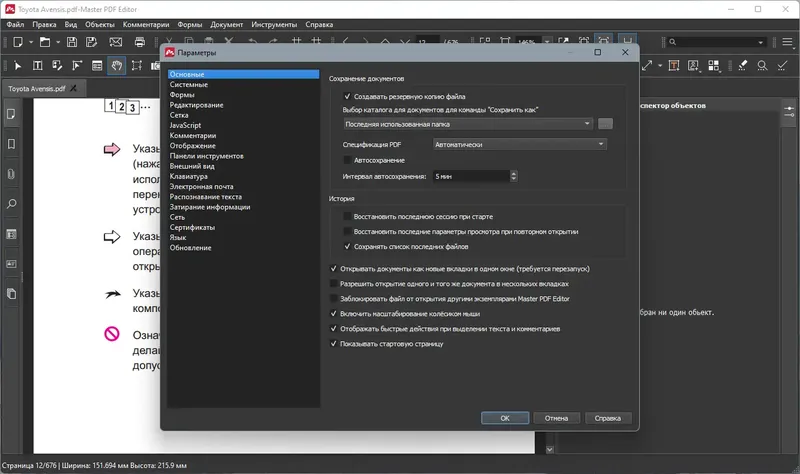Open the Вид menu
800x474 pixels.
tap(71, 24)
